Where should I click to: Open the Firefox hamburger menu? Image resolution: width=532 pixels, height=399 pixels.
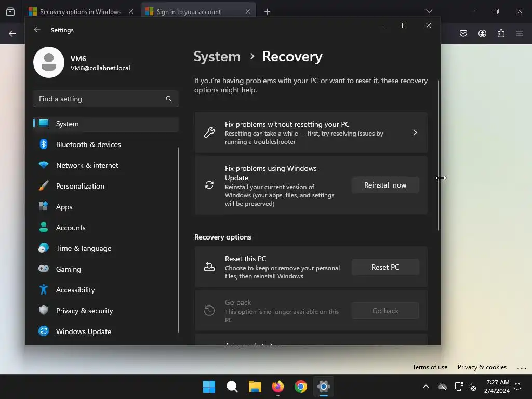point(520,33)
